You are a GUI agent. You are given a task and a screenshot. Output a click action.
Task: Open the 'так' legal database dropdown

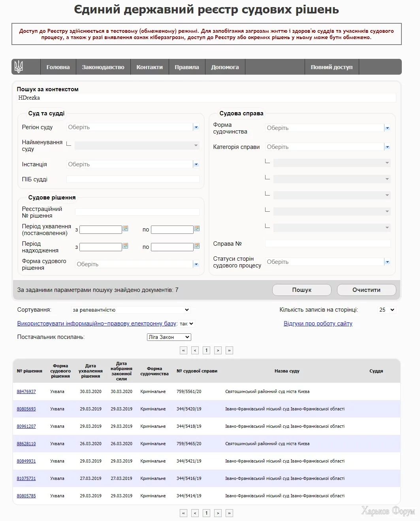click(186, 324)
